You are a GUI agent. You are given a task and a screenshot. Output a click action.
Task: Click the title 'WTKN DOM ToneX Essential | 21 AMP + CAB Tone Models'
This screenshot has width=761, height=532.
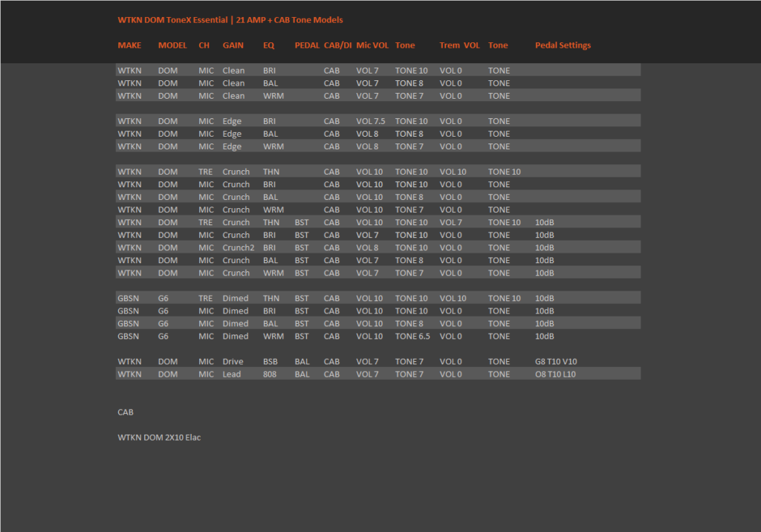pyautogui.click(x=230, y=20)
